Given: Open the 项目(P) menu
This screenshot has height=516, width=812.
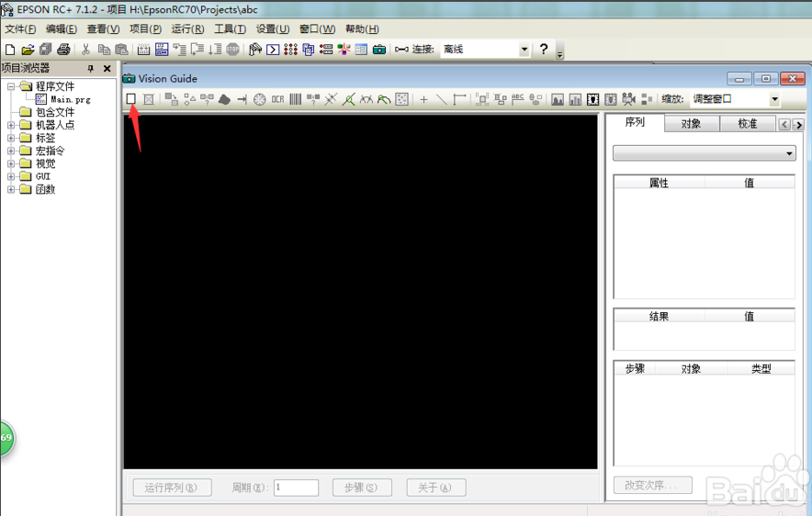Looking at the screenshot, I should pos(145,29).
